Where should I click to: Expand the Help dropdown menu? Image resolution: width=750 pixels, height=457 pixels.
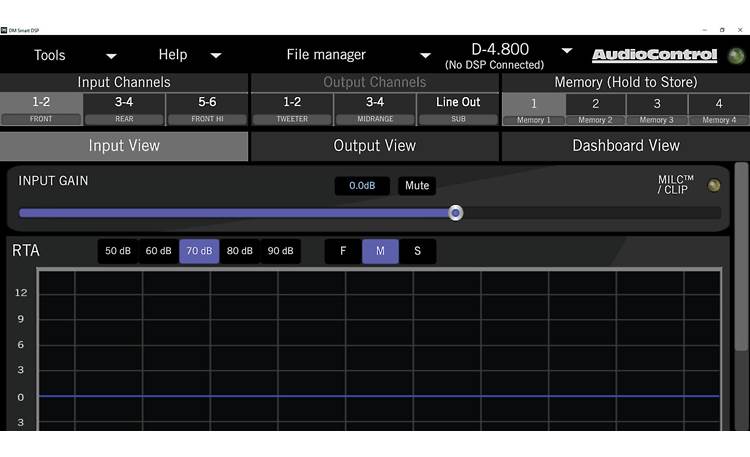[190, 55]
